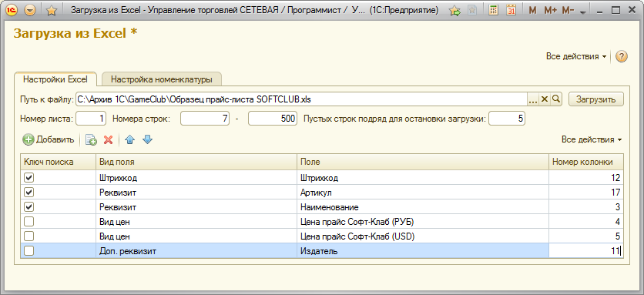Select Цена прайс Софт-Клаб (РУБ) cell
644x295 pixels.
click(x=423, y=222)
